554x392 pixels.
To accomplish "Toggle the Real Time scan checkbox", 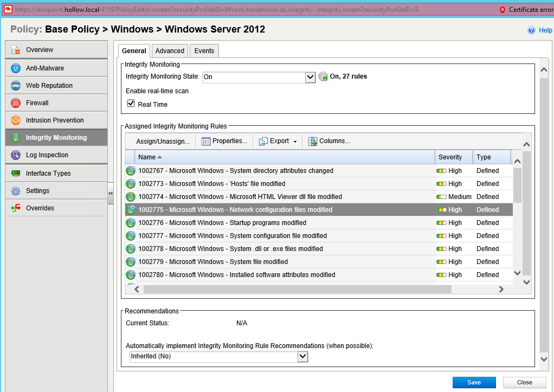I will tap(131, 104).
